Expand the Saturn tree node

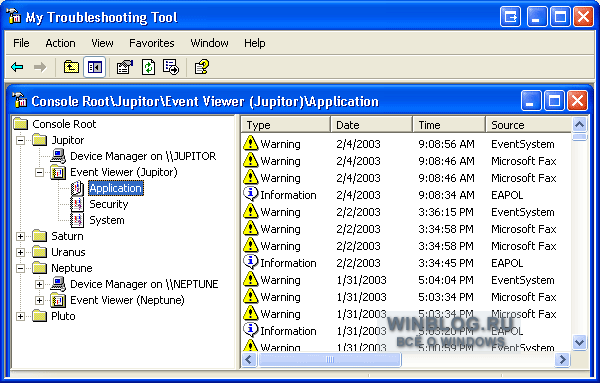[x=20, y=236]
